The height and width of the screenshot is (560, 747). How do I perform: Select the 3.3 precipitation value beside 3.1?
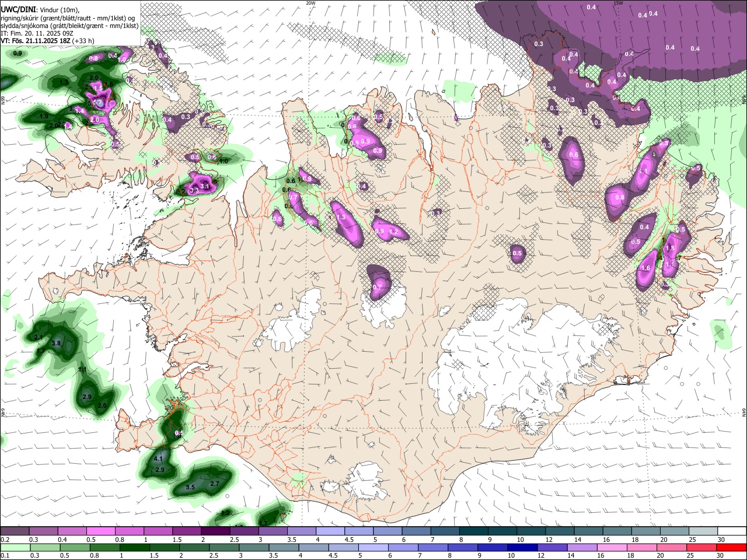[x=194, y=191]
